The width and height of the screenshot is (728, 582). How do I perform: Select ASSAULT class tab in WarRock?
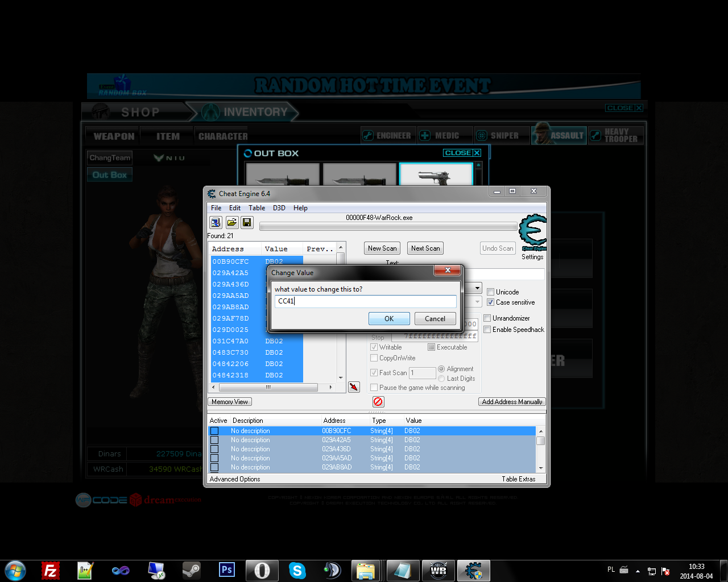559,135
